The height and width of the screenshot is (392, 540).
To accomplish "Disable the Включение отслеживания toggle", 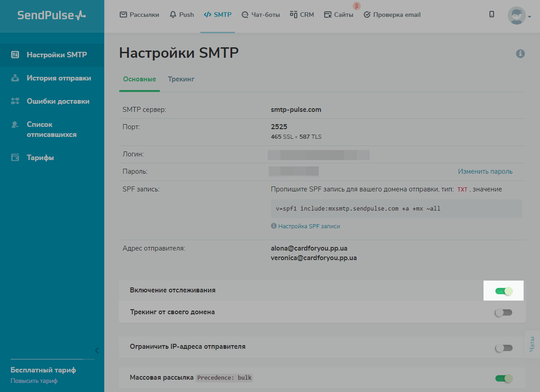I will (504, 290).
